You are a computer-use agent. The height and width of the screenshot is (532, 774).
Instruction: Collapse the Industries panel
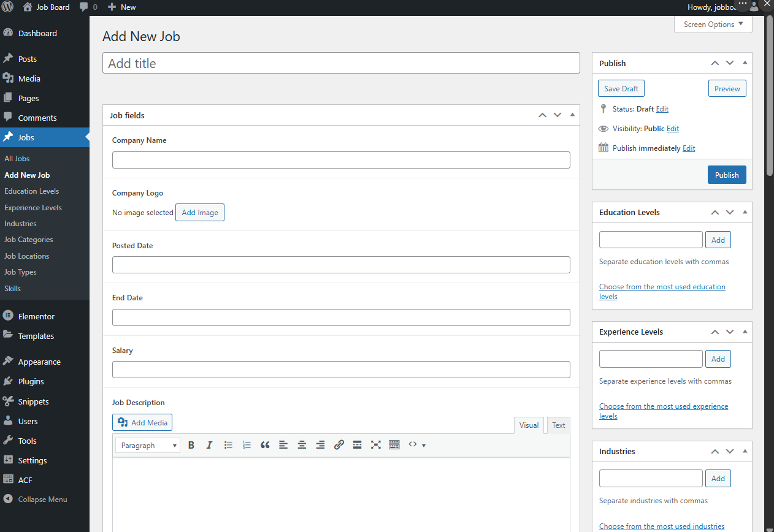point(745,451)
